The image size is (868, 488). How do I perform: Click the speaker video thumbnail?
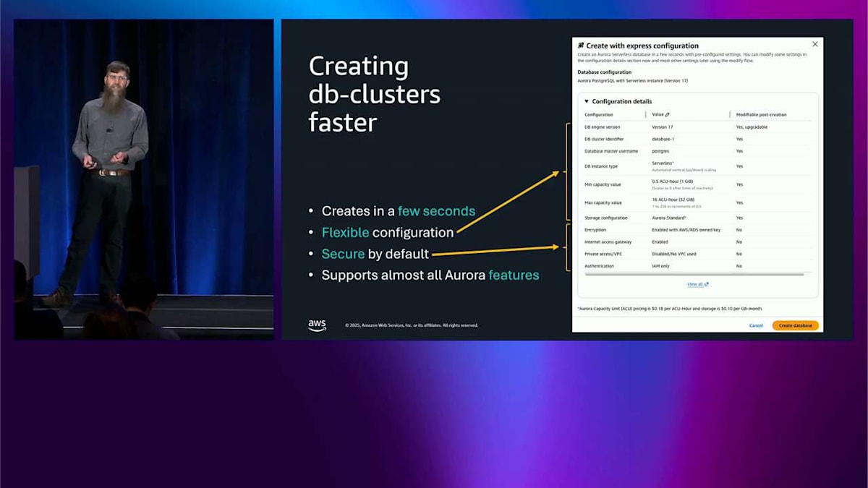pos(144,179)
